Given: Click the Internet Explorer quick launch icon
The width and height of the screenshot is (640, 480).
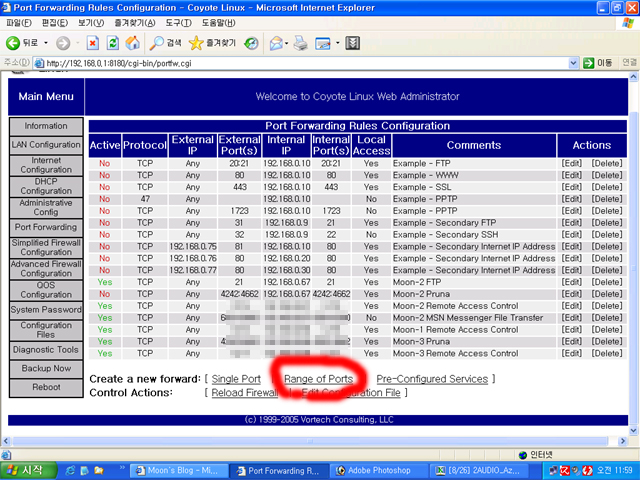Looking at the screenshot, I should tap(70, 471).
